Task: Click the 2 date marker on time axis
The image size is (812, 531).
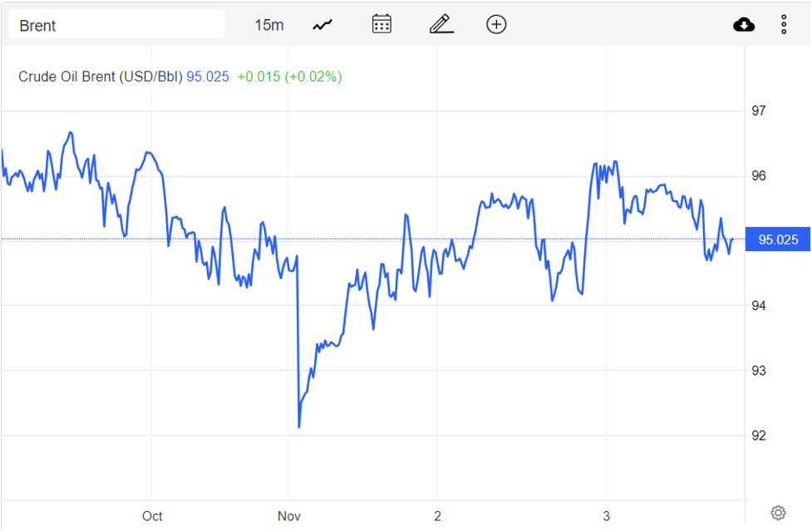Action: (437, 516)
